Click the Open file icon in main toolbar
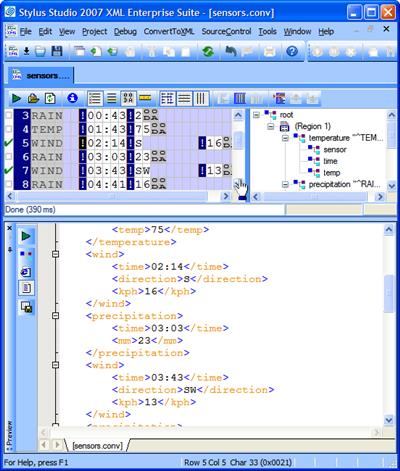400x471 pixels. point(40,51)
